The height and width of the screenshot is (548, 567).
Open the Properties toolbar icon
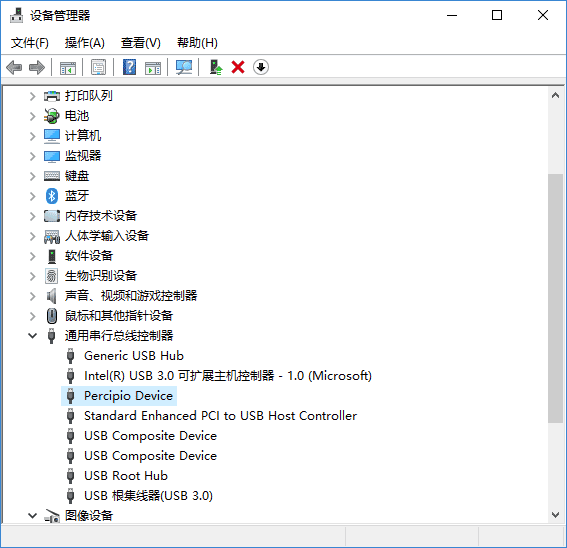[x=98, y=67]
